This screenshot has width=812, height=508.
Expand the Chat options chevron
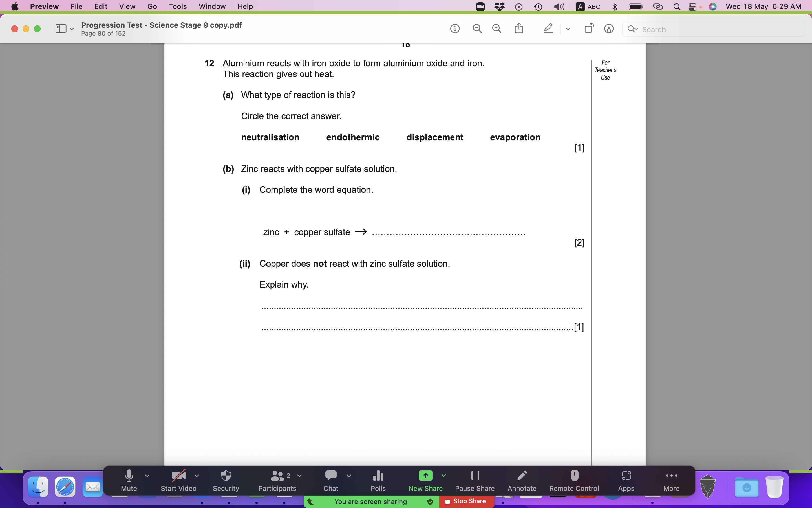349,476
